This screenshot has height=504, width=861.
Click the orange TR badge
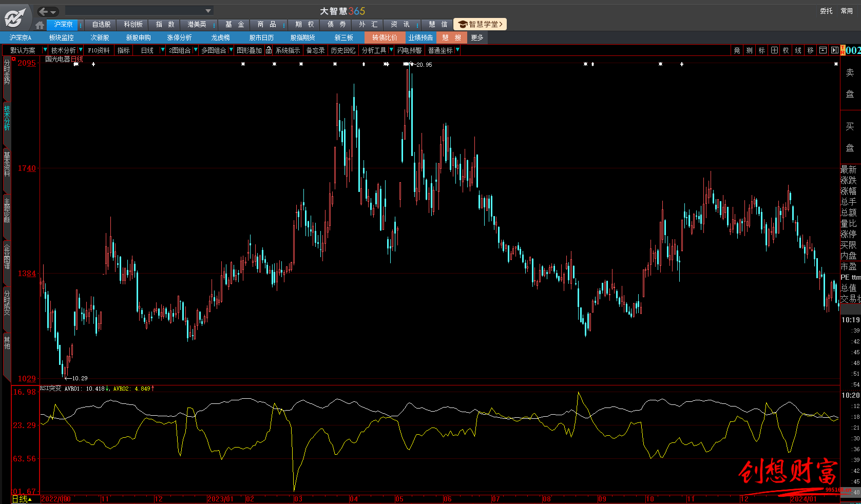pyautogui.click(x=843, y=50)
